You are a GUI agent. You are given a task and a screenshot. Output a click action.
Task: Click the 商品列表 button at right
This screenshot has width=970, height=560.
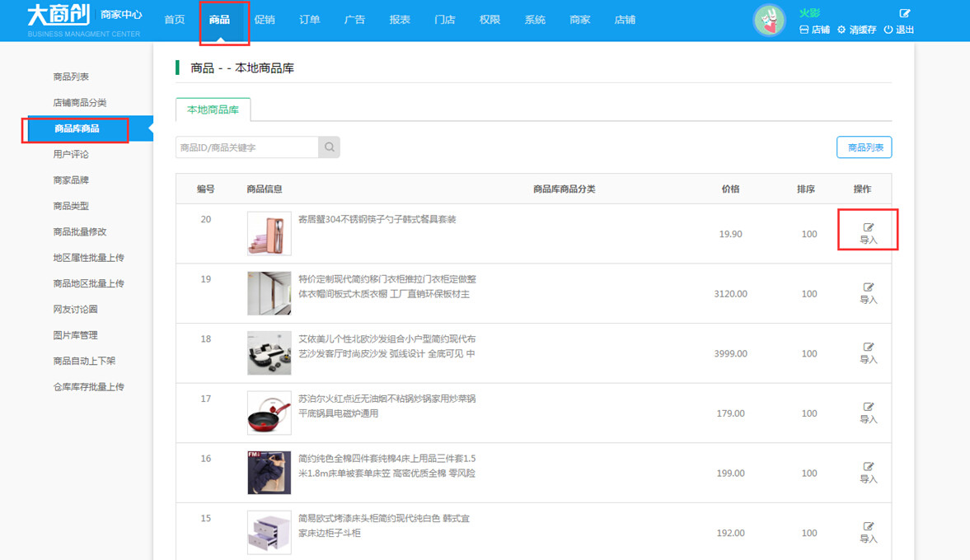point(864,147)
